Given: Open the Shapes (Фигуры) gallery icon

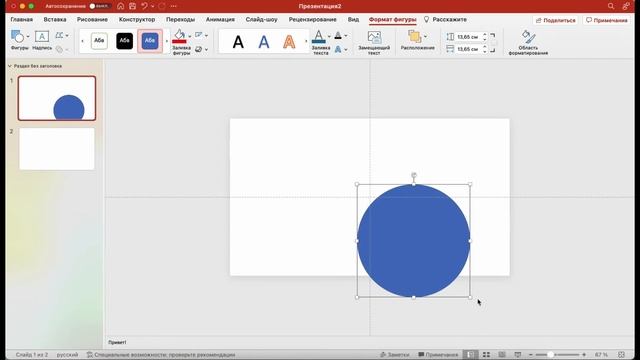Looking at the screenshot, I should (17, 36).
